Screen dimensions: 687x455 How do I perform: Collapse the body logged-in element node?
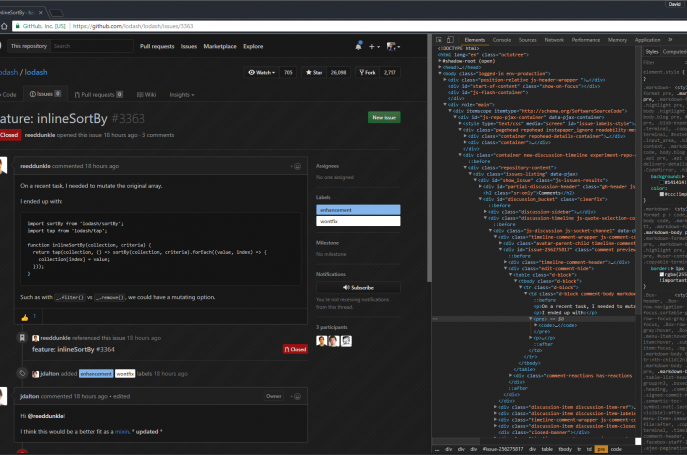click(440, 74)
